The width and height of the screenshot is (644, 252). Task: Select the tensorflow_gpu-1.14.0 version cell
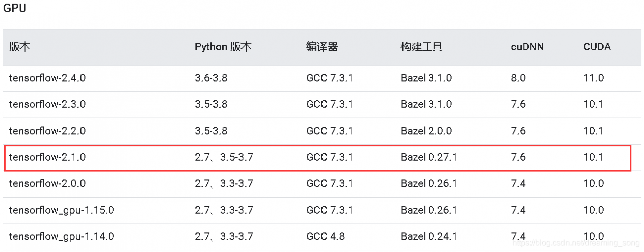(x=61, y=236)
